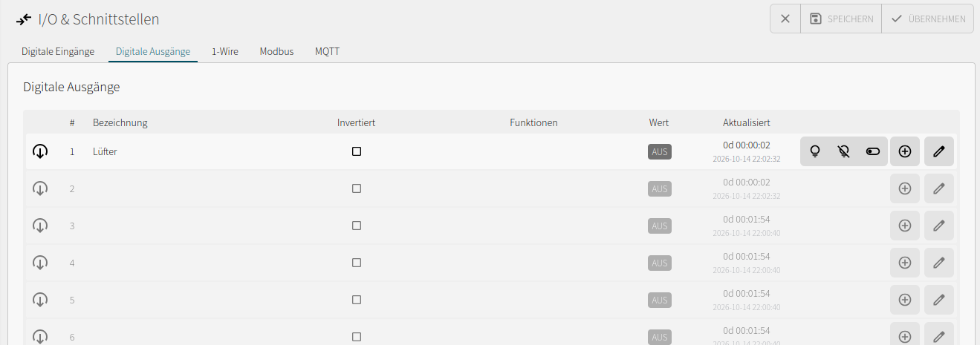Edit output 3 using pencil icon
This screenshot has height=345, width=980.
(939, 226)
